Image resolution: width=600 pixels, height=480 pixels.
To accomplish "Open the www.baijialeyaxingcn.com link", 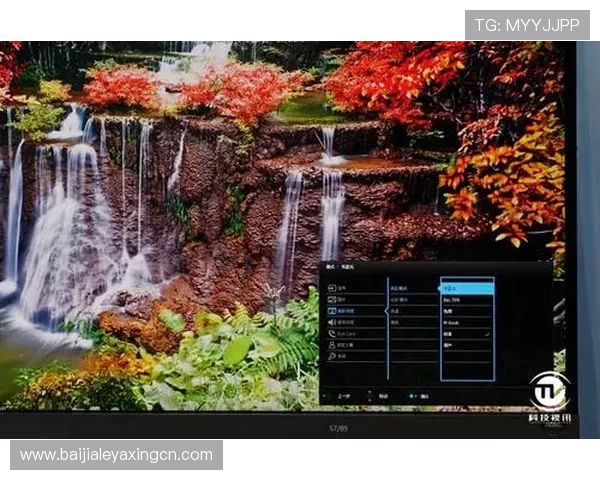I will (x=116, y=455).
